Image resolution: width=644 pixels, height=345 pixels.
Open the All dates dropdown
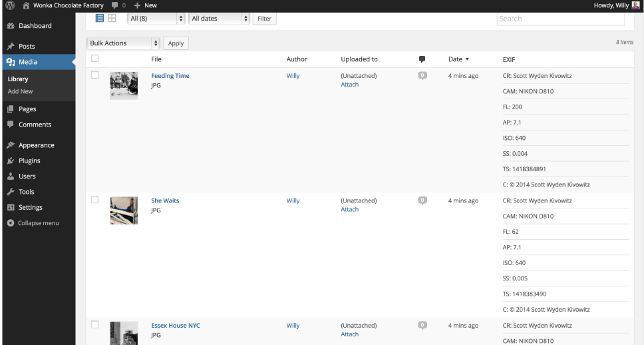219,19
